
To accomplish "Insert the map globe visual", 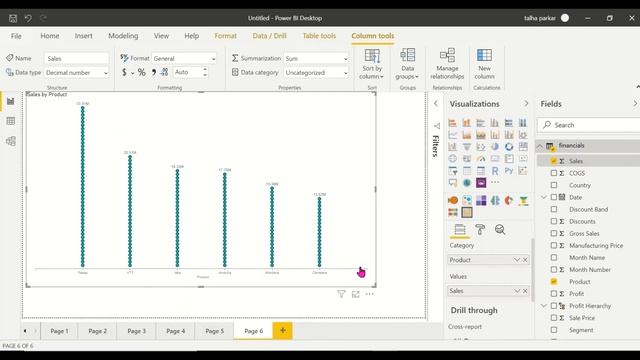I will coord(453,158).
